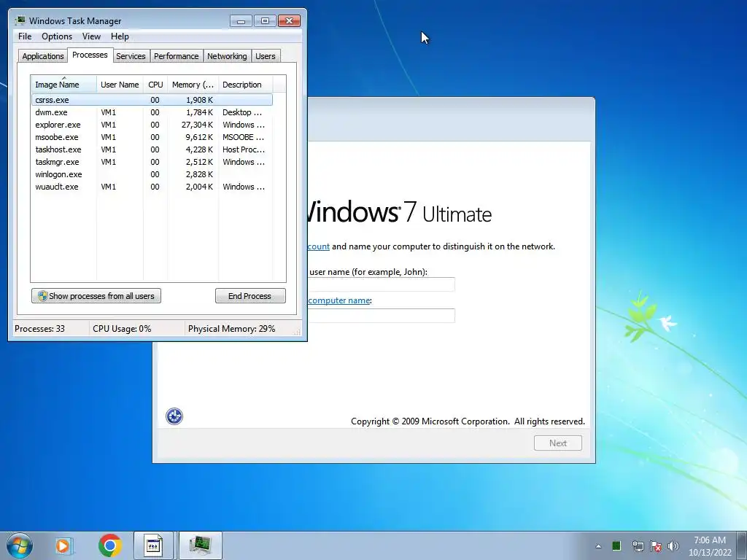Click CPU Usage: 0% status entry
This screenshot has width=747, height=560.
(x=122, y=329)
